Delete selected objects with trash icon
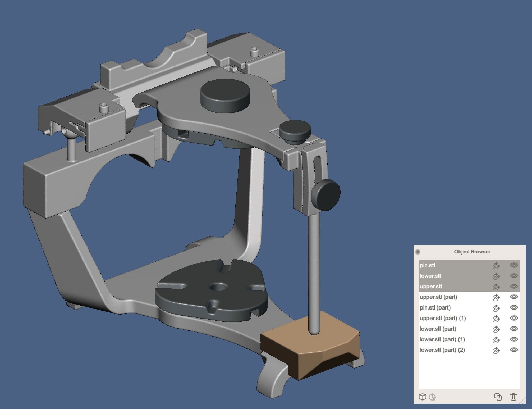 click(513, 397)
